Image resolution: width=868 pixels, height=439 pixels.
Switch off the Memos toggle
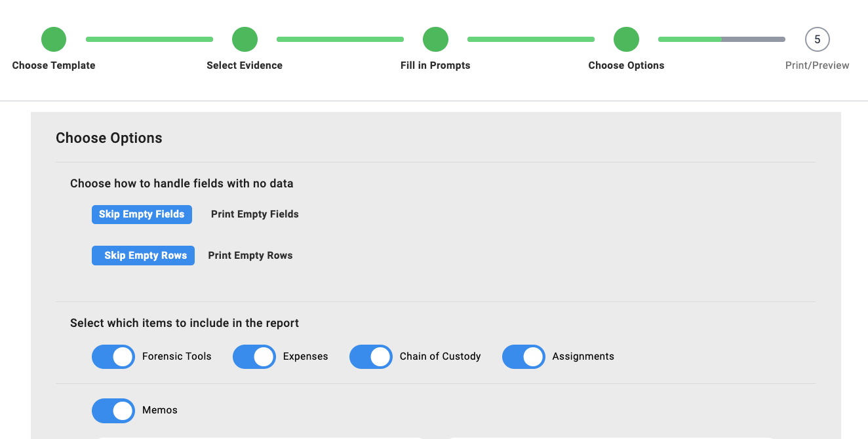(113, 411)
